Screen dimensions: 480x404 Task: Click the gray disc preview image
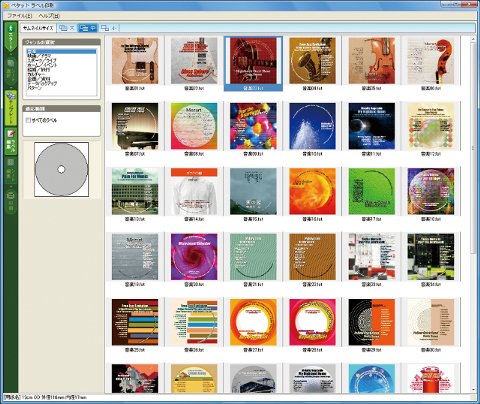pyautogui.click(x=61, y=169)
